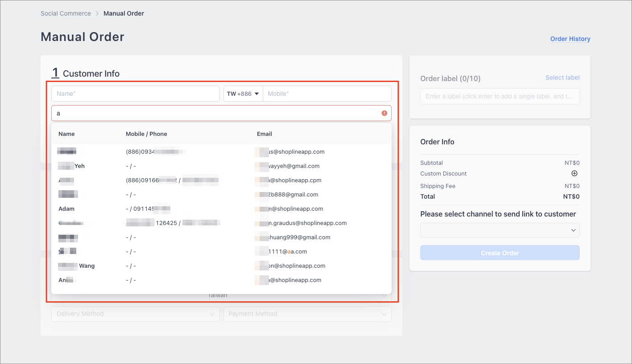Click the Subtotal NT$0 value
Screen dimensions: 632x364
point(572,163)
